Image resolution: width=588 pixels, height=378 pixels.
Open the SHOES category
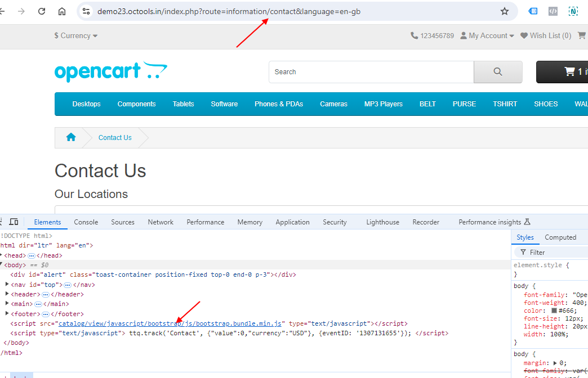546,104
